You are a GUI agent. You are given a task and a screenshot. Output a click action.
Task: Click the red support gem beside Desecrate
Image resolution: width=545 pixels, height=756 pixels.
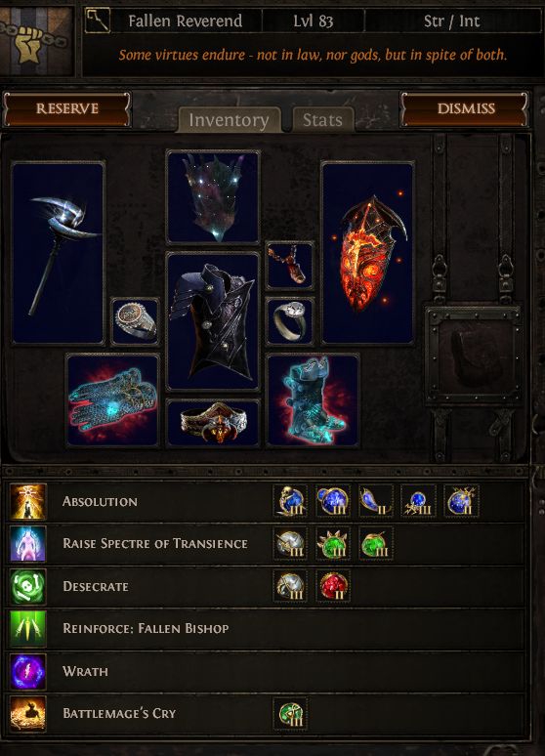[x=333, y=586]
